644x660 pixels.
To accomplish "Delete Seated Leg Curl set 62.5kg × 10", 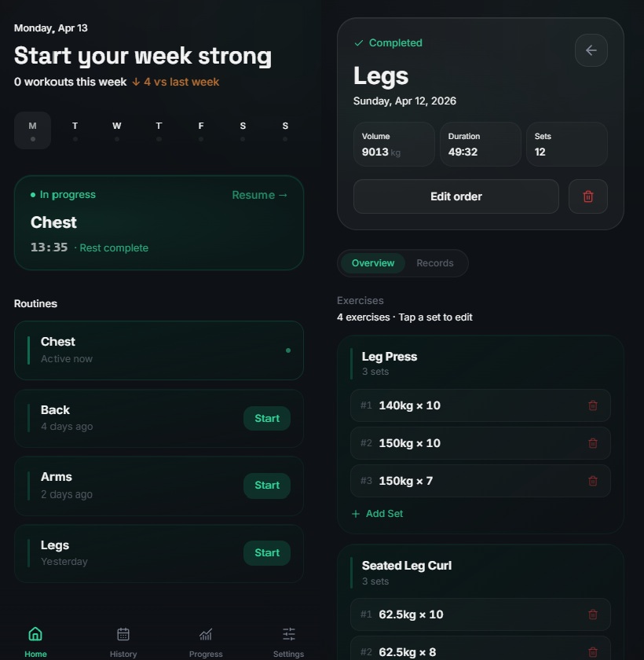I will [x=593, y=614].
